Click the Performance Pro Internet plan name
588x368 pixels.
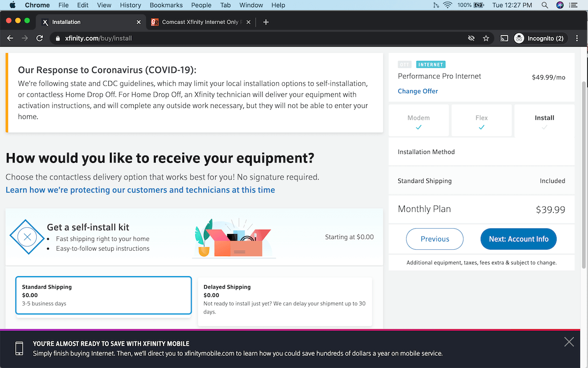point(440,76)
